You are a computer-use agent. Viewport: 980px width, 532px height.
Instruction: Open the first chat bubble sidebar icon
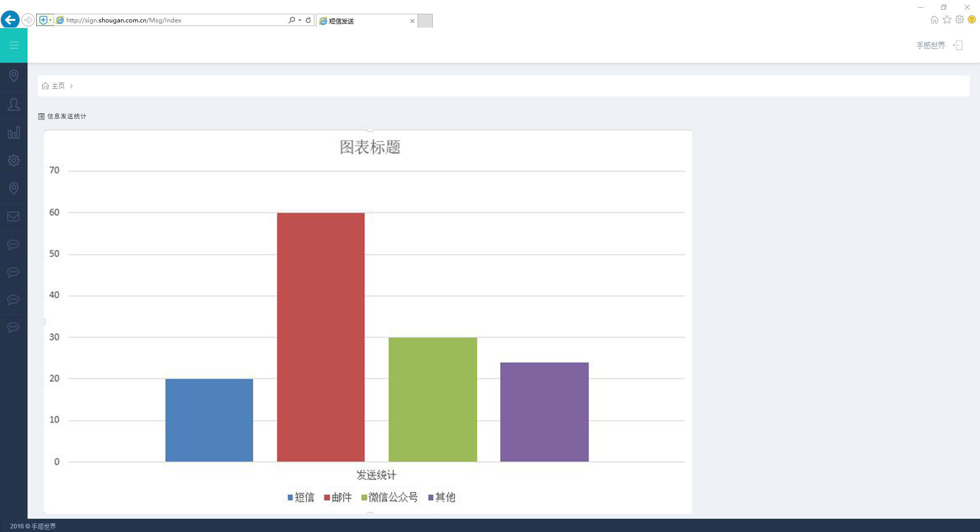point(14,245)
